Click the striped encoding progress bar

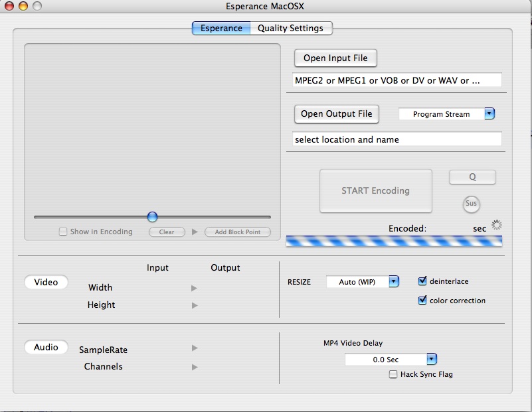tap(394, 241)
